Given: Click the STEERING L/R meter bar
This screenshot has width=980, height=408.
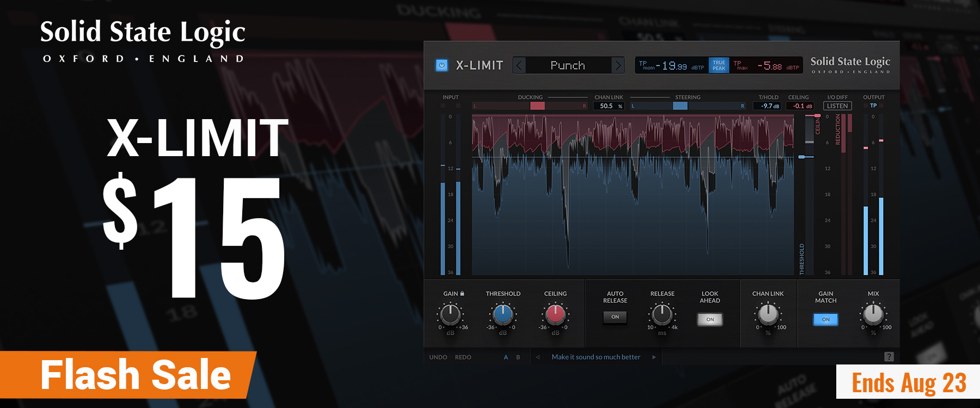Looking at the screenshot, I should point(688,106).
